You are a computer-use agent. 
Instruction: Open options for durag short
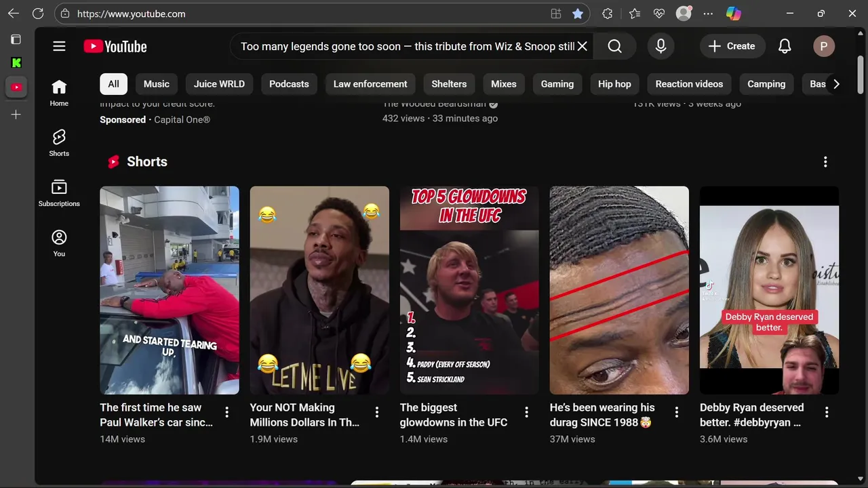pyautogui.click(x=677, y=412)
